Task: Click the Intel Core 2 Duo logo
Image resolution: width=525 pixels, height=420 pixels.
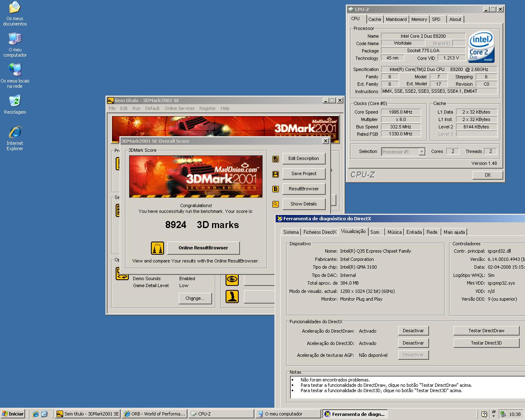Action: pos(481,47)
